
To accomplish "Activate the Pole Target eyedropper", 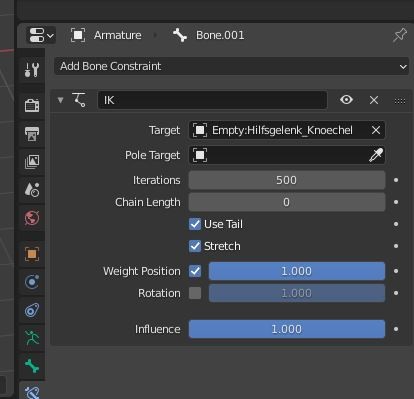I will click(x=376, y=155).
